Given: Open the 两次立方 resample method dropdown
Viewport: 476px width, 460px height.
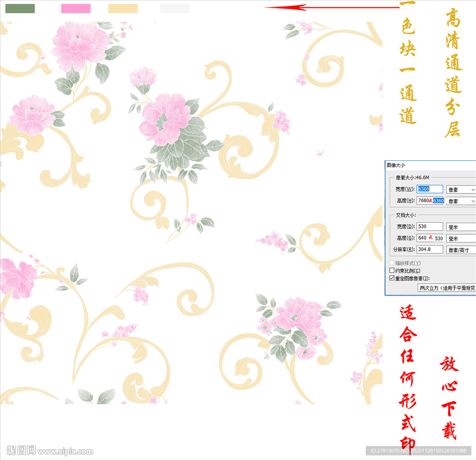Looking at the screenshot, I should pyautogui.click(x=447, y=288).
